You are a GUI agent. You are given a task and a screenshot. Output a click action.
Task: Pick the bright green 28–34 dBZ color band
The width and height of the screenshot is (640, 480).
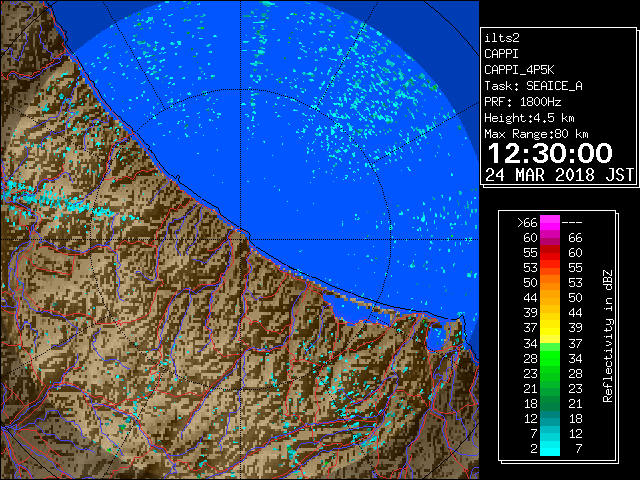tap(550, 358)
